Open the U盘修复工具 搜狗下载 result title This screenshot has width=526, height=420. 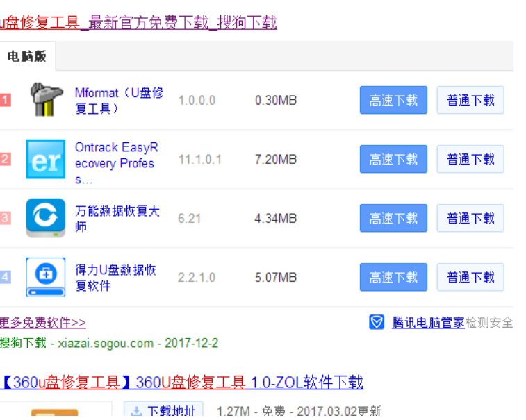click(138, 23)
